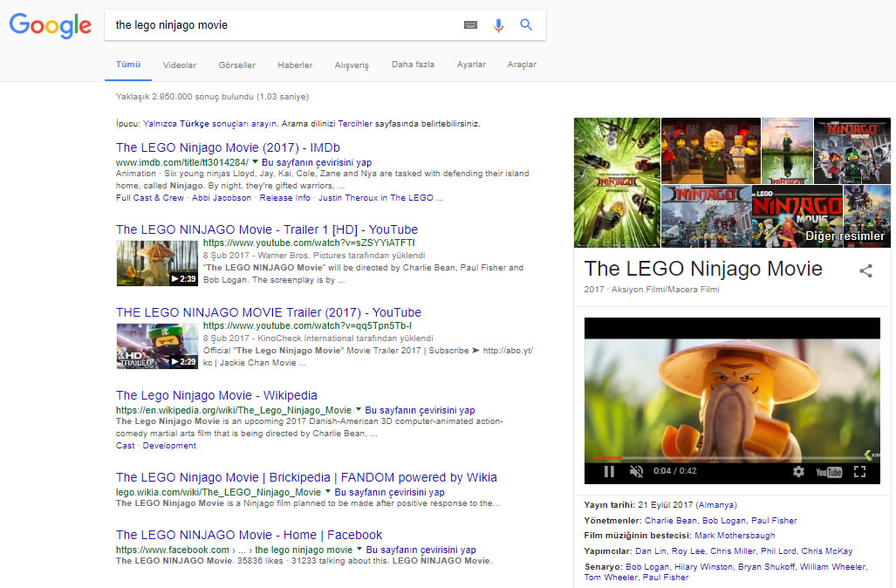Start voice search with the microphone icon
The width and height of the screenshot is (896, 588).
(498, 25)
